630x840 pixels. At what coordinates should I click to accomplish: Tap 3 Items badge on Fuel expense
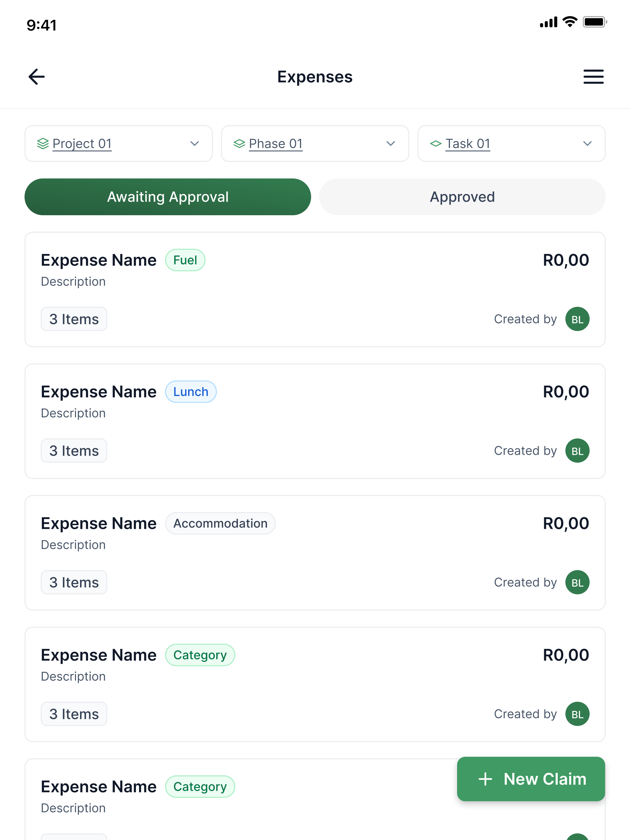tap(74, 319)
